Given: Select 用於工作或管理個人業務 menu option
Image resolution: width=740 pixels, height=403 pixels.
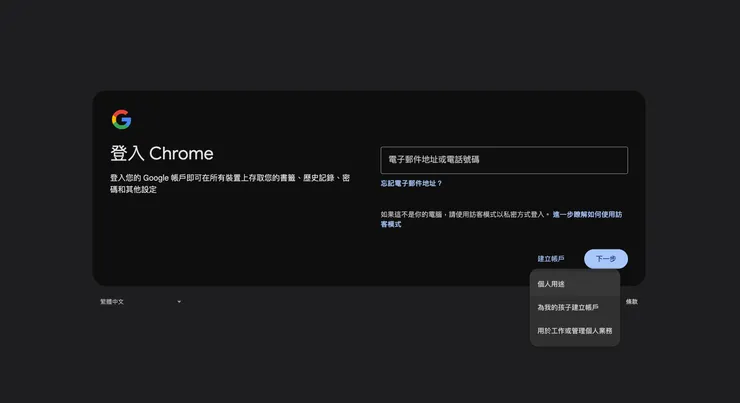Looking at the screenshot, I should click(x=575, y=331).
